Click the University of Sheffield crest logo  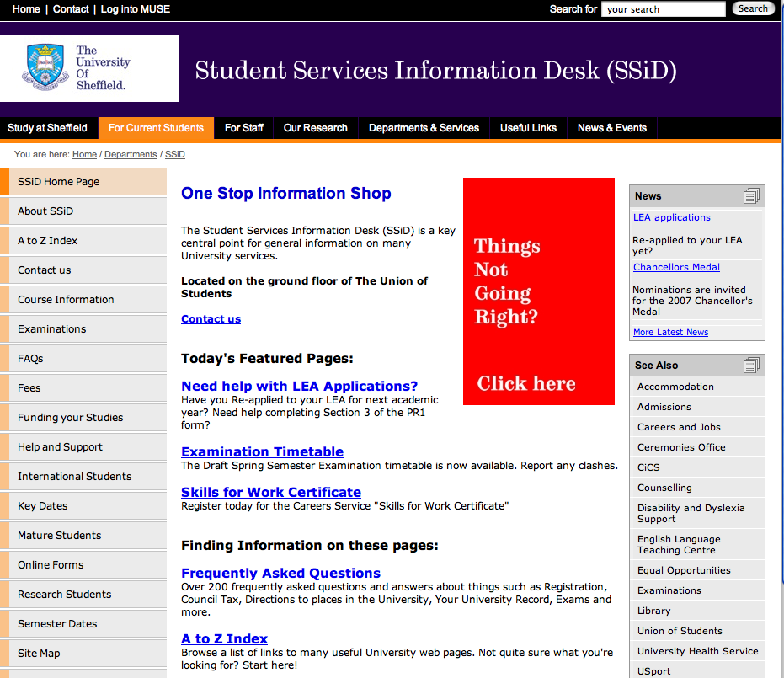point(45,67)
